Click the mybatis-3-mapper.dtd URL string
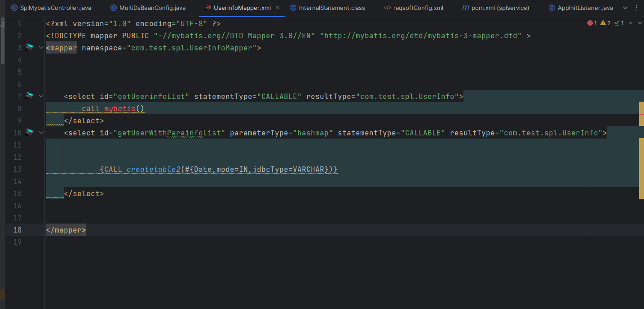Viewport: 644px width, 309px height. (421, 36)
